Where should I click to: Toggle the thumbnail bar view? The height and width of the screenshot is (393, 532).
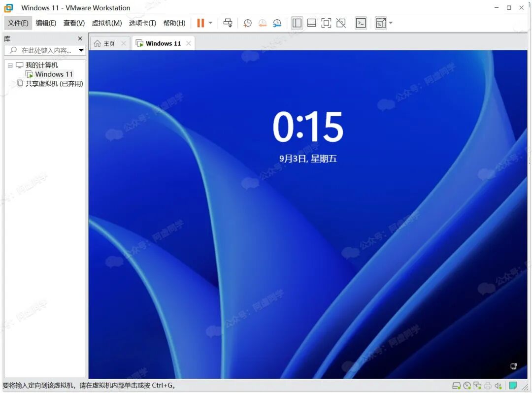click(x=311, y=23)
